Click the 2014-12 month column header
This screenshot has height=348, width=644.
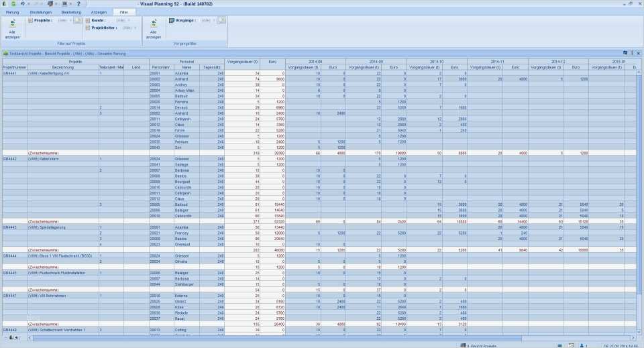557,62
